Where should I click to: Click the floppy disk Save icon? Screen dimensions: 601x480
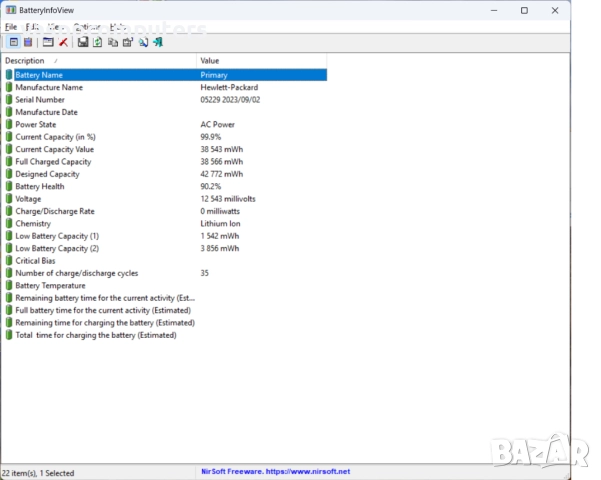coord(82,42)
